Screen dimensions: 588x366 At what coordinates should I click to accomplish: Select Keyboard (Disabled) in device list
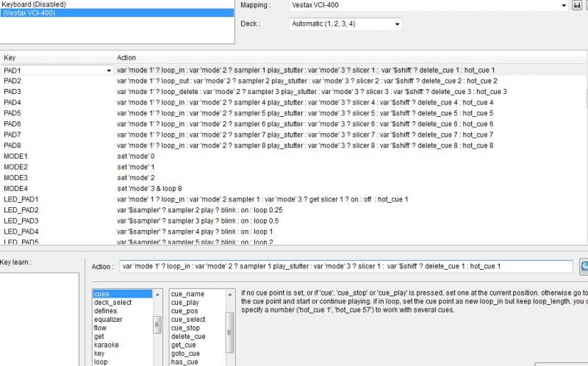point(33,4)
